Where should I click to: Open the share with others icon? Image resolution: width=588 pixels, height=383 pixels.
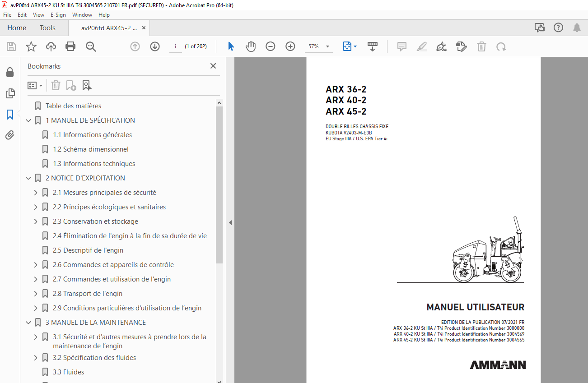540,28
